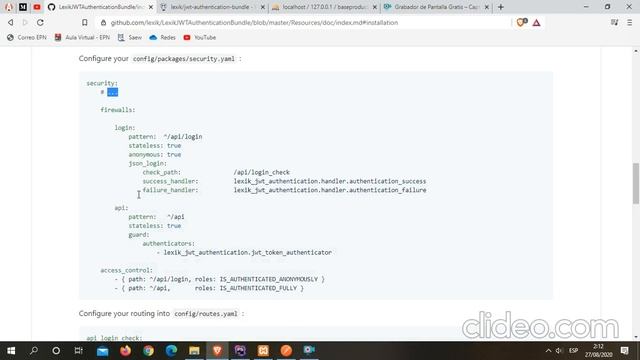Launch Chrome from taskbar
This screenshot has width=640, height=360.
click(148, 351)
